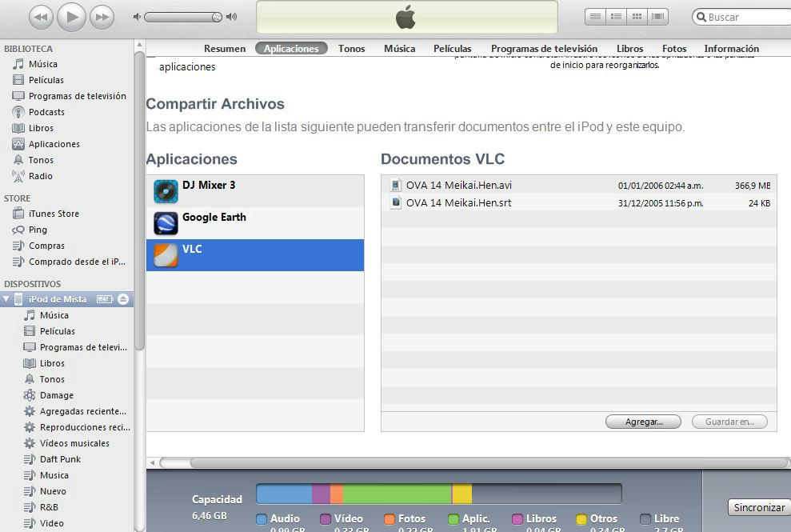Click the minimum-volume speaker icon
This screenshot has width=791, height=532.
[136, 17]
